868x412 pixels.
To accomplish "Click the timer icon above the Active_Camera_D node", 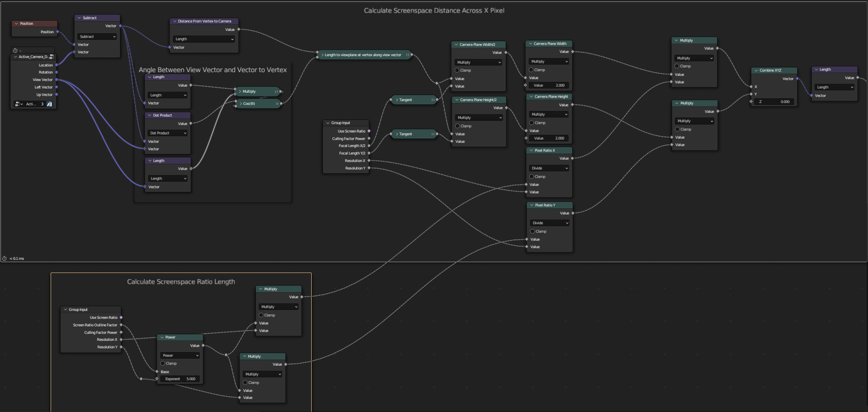I will [x=15, y=51].
